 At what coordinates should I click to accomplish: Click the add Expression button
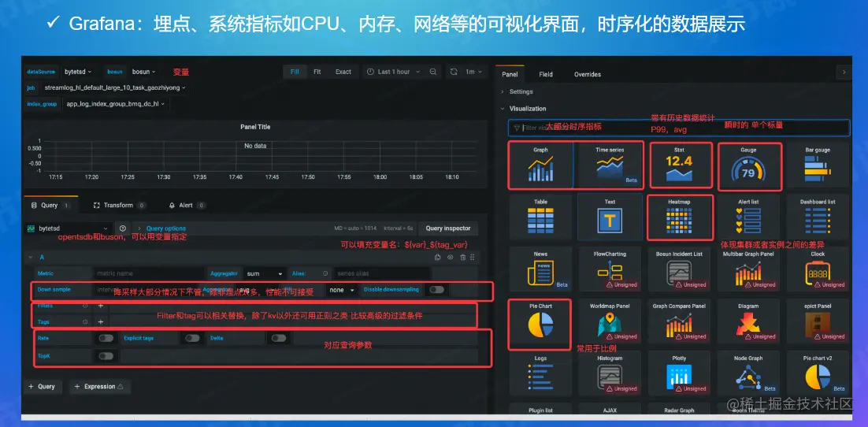coord(100,387)
